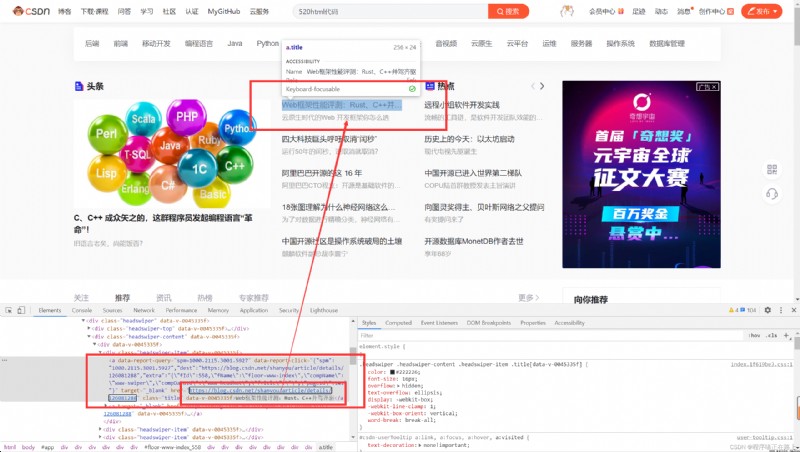Expand the headswiper-top div node
The height and width of the screenshot is (452, 800).
[x=89, y=329]
